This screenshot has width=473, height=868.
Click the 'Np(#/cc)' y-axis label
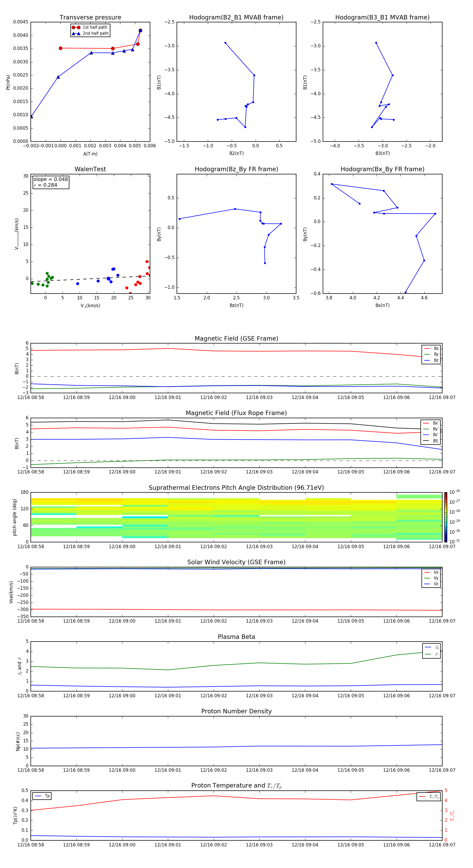click(18, 741)
